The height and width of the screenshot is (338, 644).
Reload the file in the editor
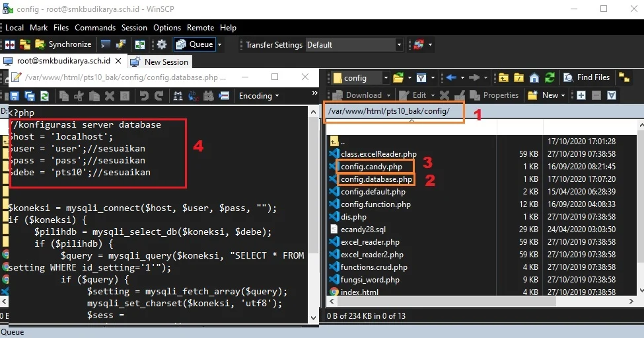[44, 96]
